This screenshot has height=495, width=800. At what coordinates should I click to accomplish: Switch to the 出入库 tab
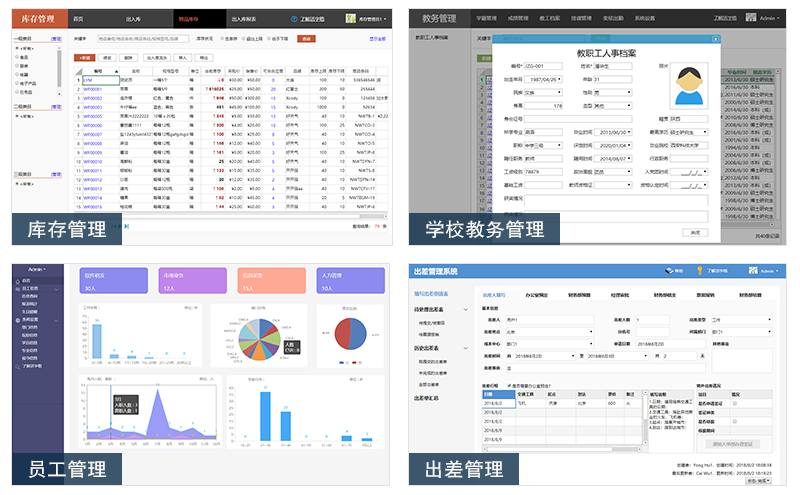click(134, 18)
